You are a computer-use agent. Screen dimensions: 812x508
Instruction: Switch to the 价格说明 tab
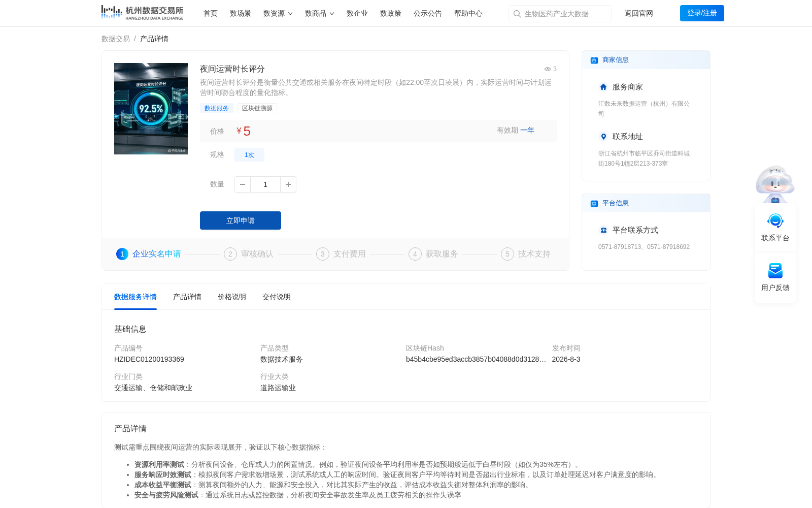(232, 297)
